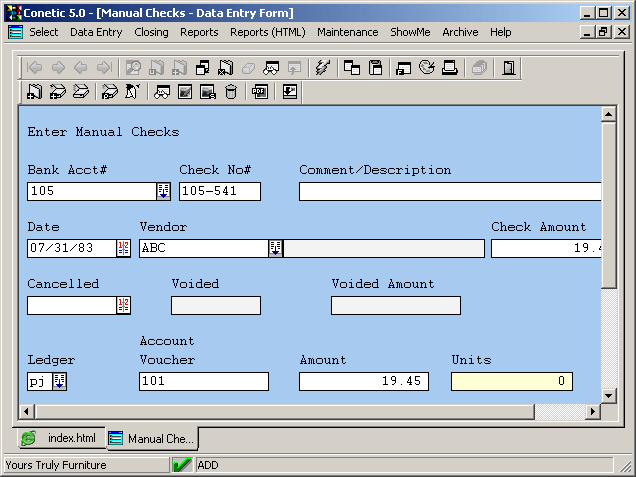This screenshot has height=477, width=636.
Task: Click the printer icon in toolbar
Action: click(450, 68)
